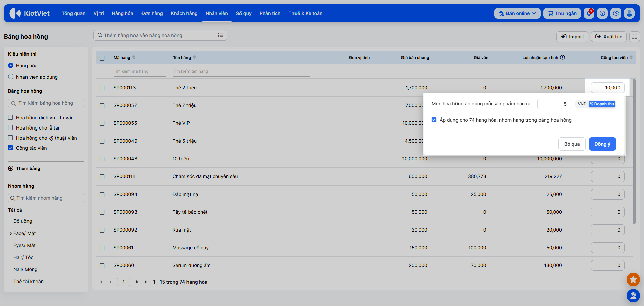Open the Hàng hóa menu

122,13
